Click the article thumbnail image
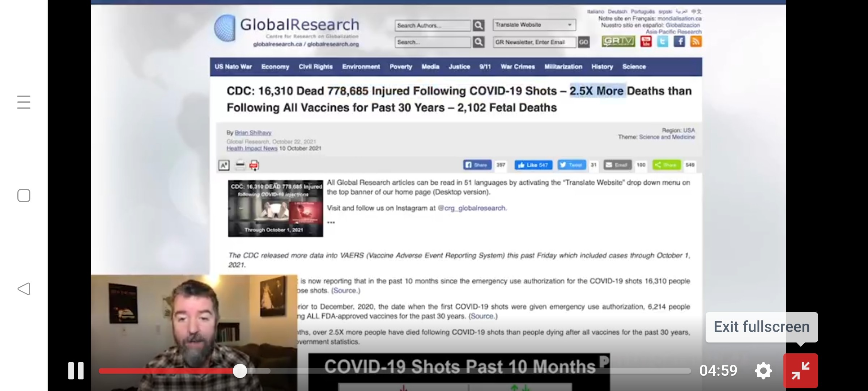868x391 pixels. [x=276, y=209]
